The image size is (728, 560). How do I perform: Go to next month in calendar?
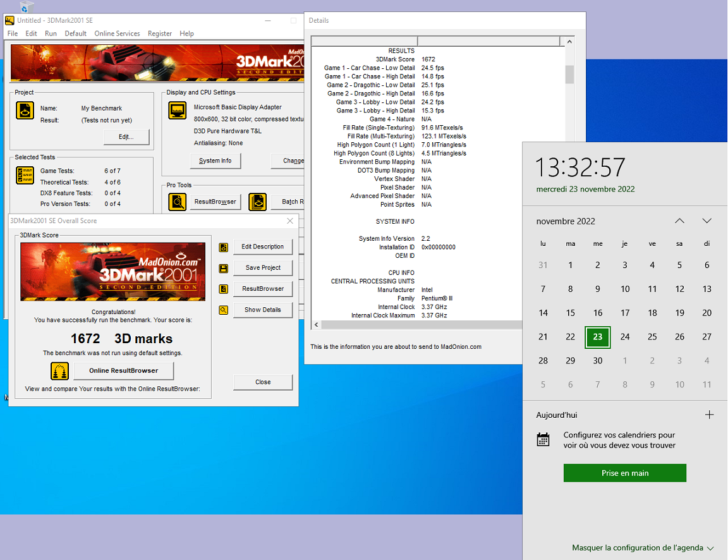click(x=707, y=221)
